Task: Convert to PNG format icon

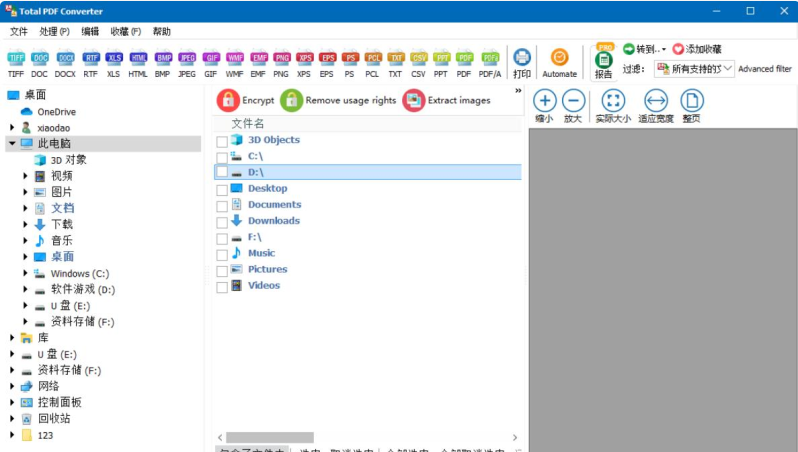Action: (x=281, y=64)
